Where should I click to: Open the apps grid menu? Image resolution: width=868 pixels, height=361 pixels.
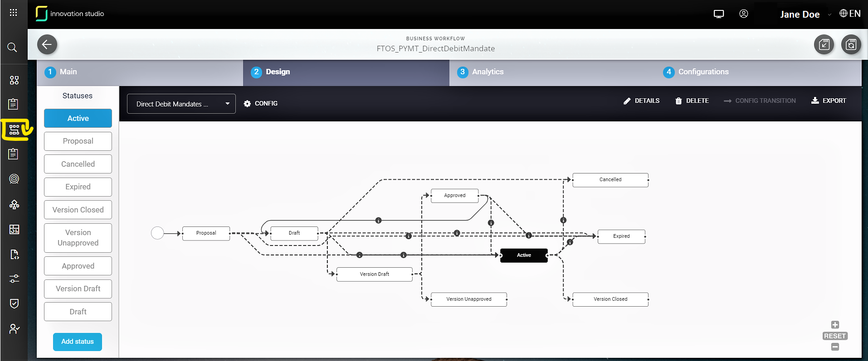[14, 13]
